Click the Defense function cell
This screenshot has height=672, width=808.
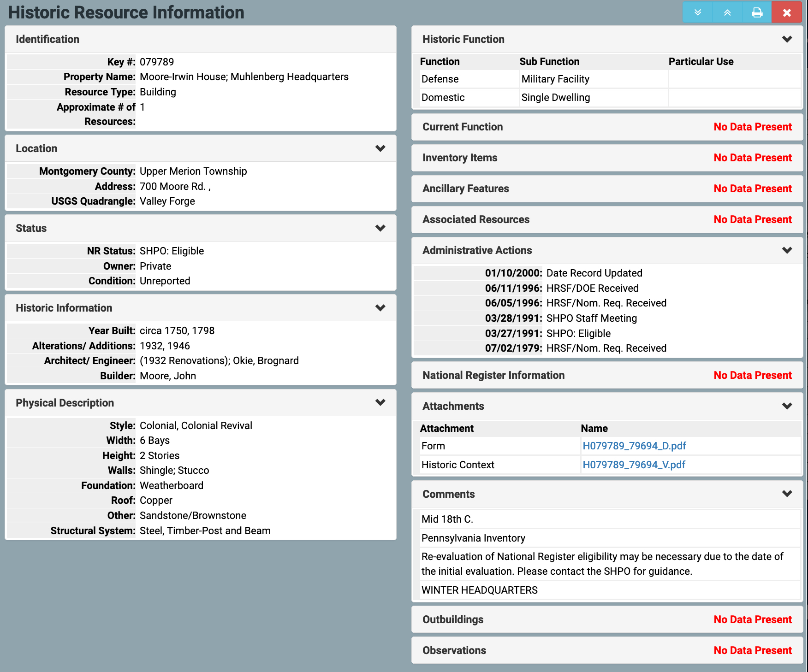[469, 79]
